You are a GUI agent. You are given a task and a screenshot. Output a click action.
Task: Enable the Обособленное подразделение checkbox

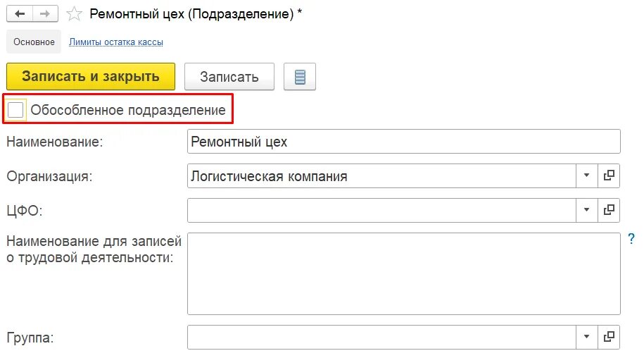[x=15, y=110]
